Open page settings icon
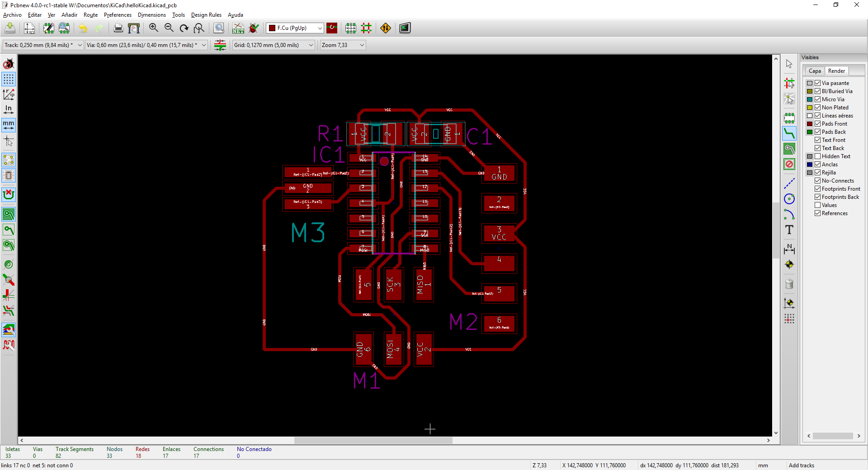Image resolution: width=868 pixels, height=470 pixels. 29,28
